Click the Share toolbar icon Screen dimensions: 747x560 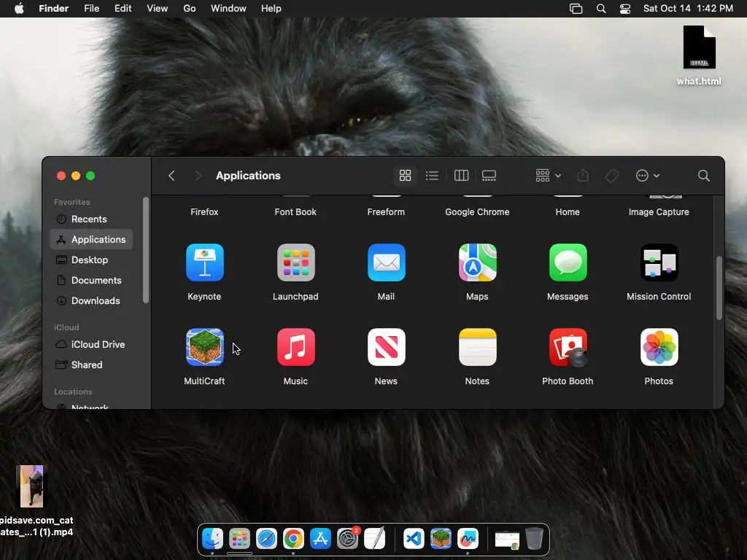point(583,175)
